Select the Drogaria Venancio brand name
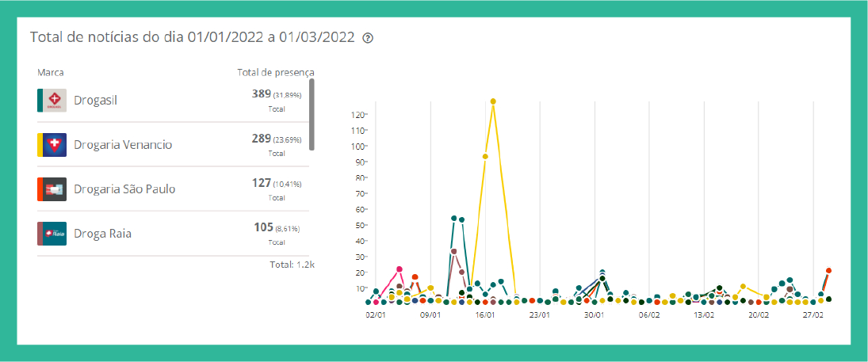The height and width of the screenshot is (362, 868). (123, 145)
